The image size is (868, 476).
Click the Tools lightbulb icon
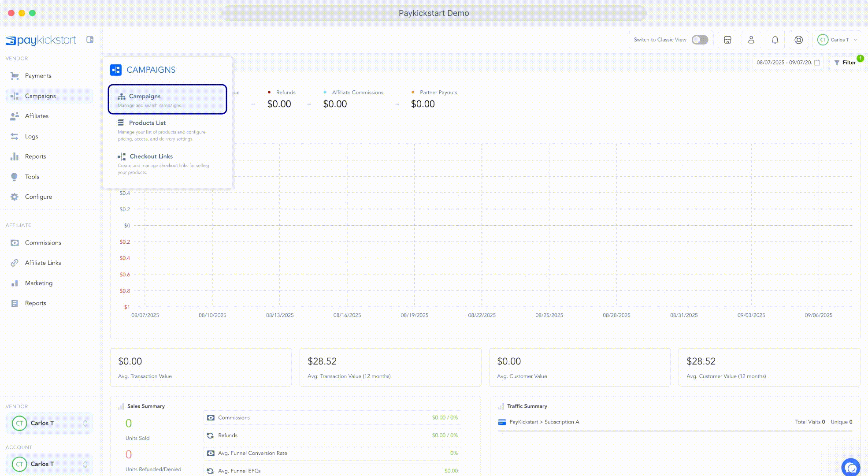(15, 177)
